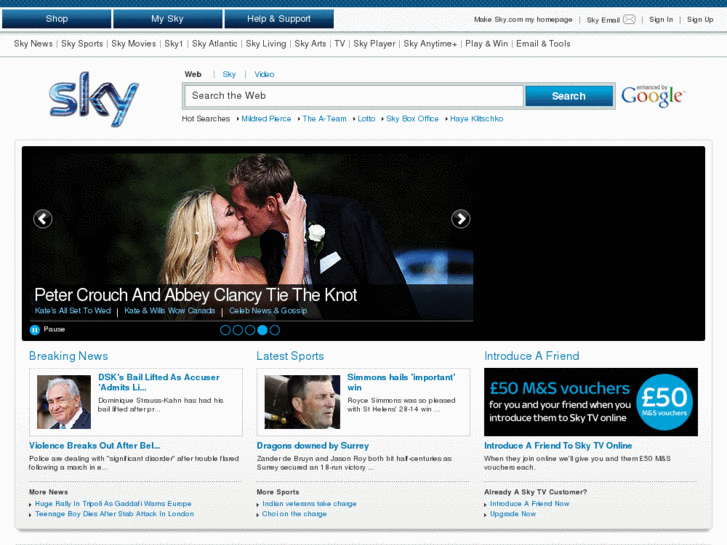Click hot search Lotto
Screen dimensions: 727x545
366,119
